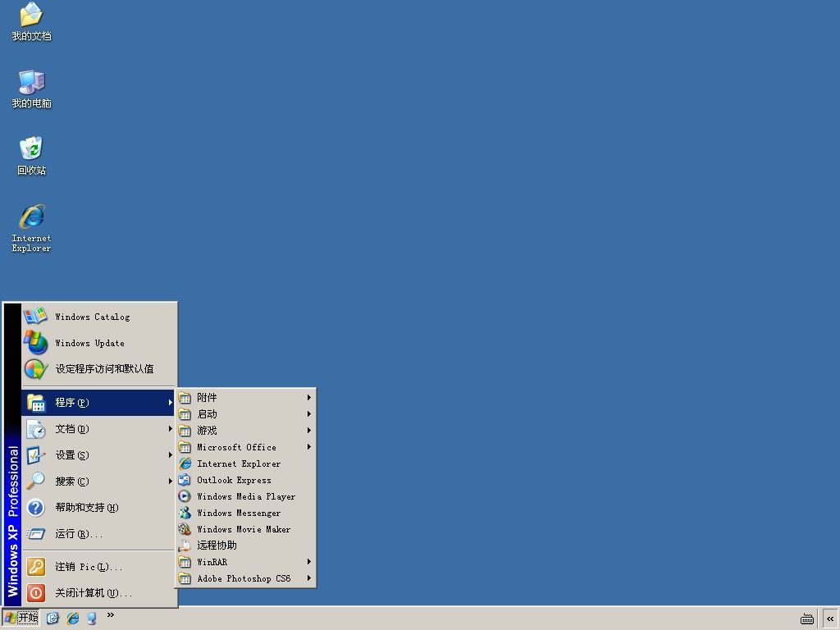Expand the 附件 submenu arrow

tap(309, 398)
